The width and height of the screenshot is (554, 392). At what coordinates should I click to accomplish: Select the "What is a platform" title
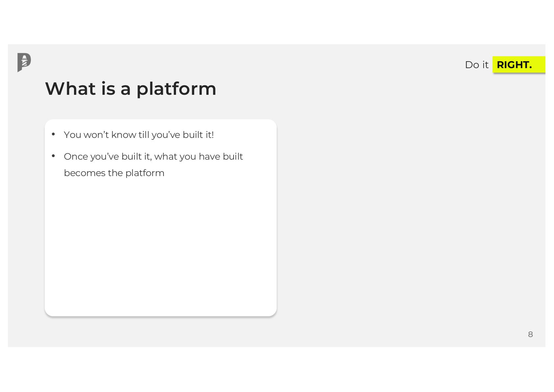pyautogui.click(x=131, y=89)
